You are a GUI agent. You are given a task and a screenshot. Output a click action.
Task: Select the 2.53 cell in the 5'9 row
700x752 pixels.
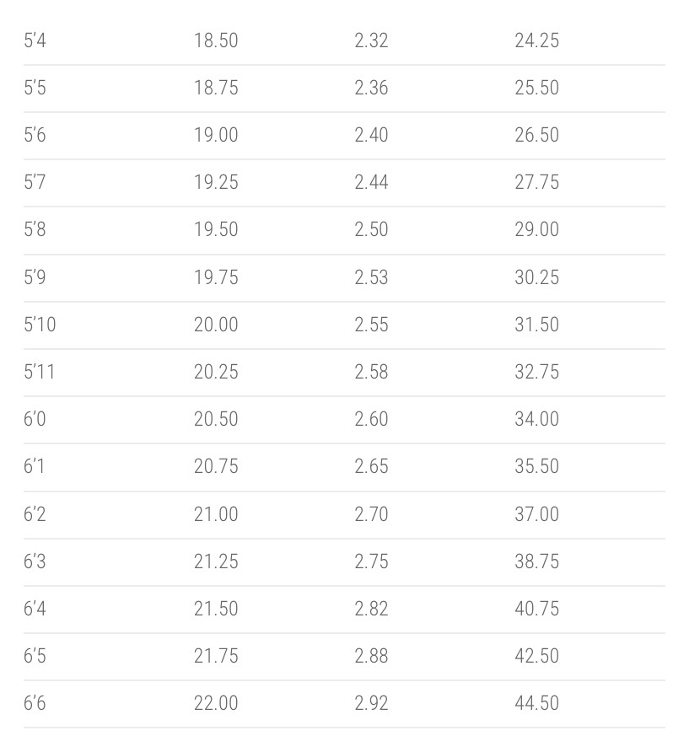371,277
